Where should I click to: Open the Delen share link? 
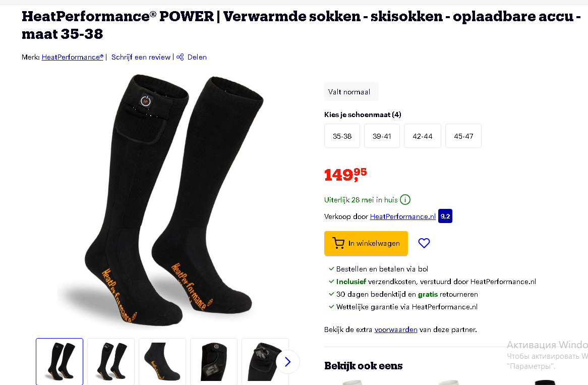(x=197, y=57)
